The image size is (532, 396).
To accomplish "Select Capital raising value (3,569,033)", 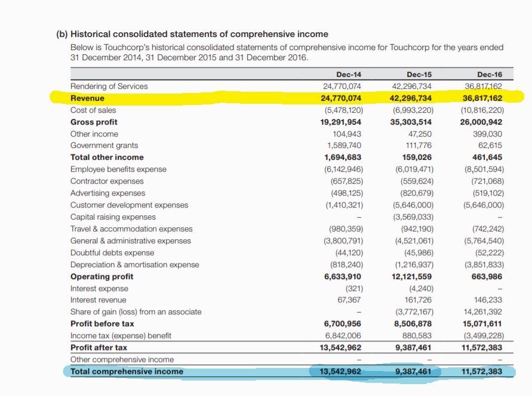I will click(413, 217).
